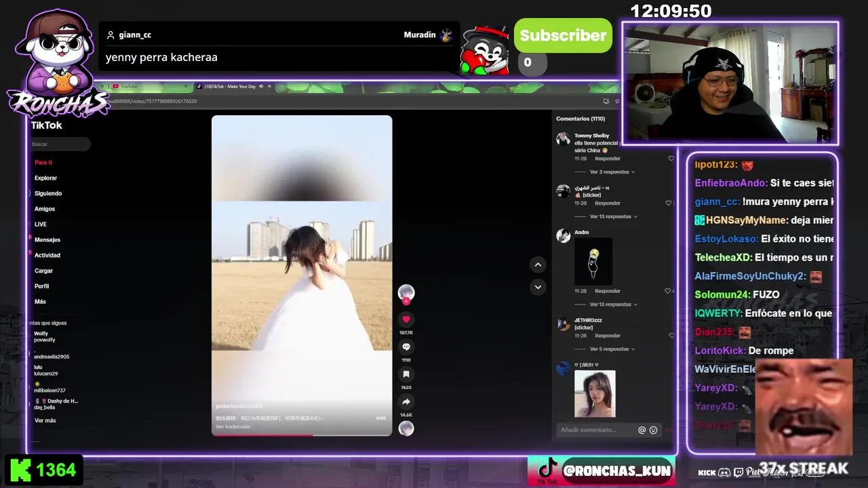Open the Para ti feed

[x=43, y=163]
